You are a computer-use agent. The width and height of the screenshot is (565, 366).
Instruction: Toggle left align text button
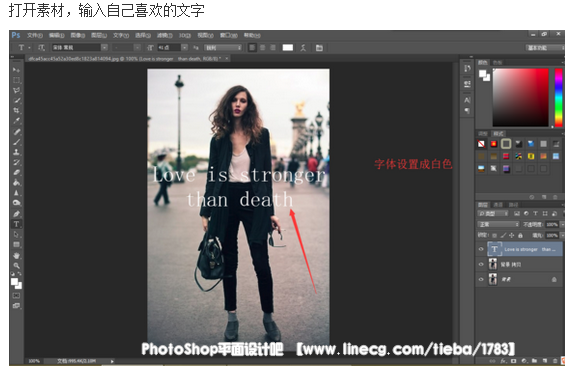[x=252, y=48]
